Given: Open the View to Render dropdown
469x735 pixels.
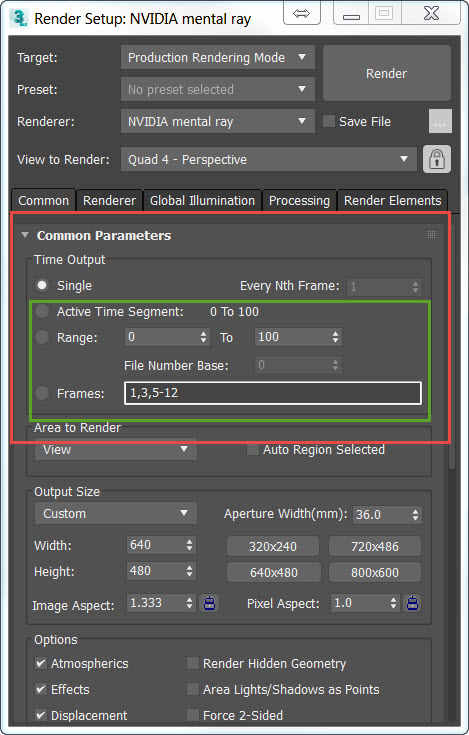Looking at the screenshot, I should coord(268,159).
